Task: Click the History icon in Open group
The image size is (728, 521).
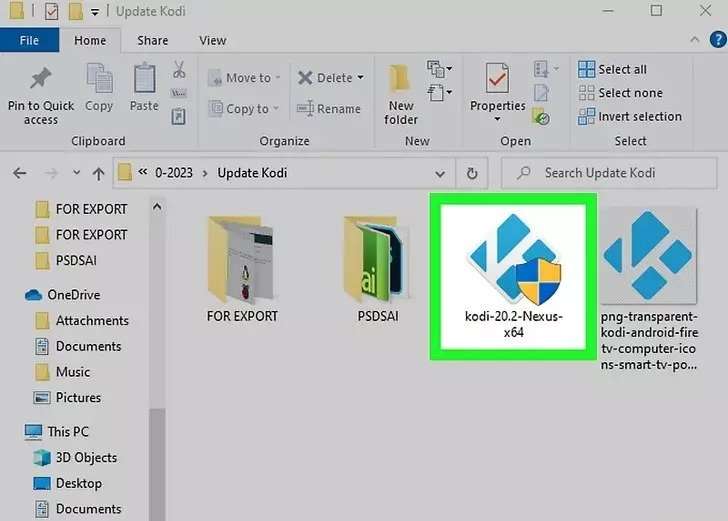Action: (541, 117)
